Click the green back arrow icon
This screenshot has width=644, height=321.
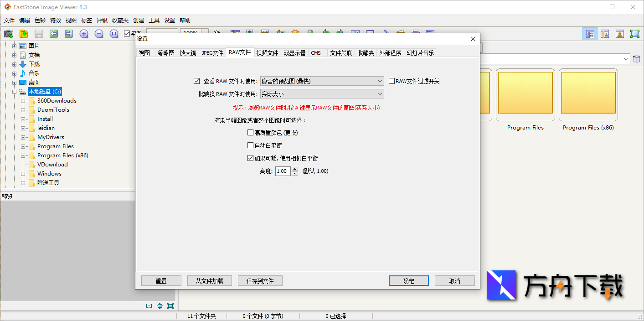pyautogui.click(x=53, y=34)
